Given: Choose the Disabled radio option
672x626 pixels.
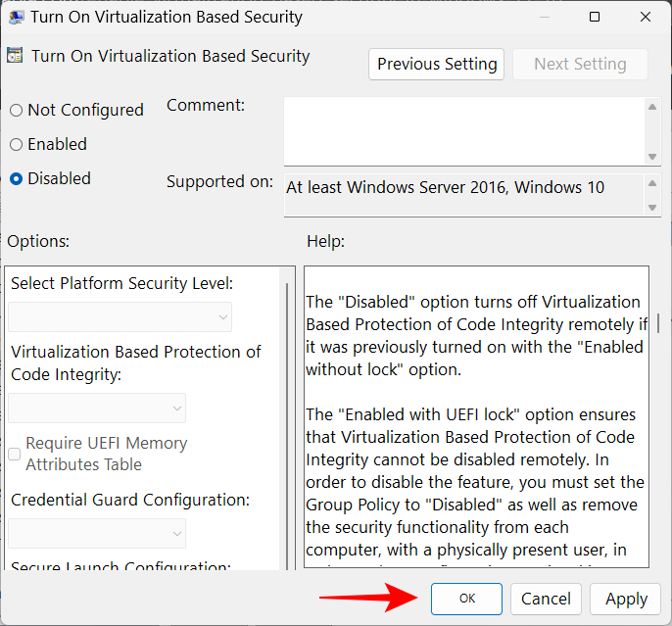Looking at the screenshot, I should point(16,179).
